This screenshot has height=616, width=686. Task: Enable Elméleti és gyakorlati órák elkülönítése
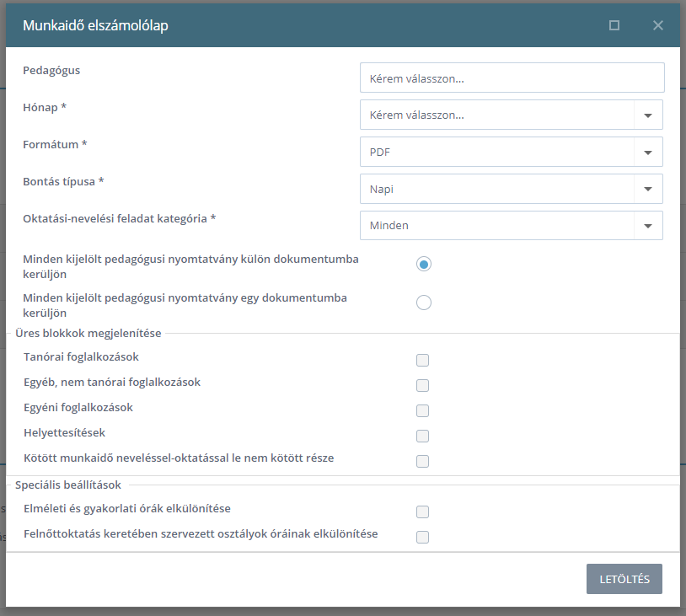point(422,512)
